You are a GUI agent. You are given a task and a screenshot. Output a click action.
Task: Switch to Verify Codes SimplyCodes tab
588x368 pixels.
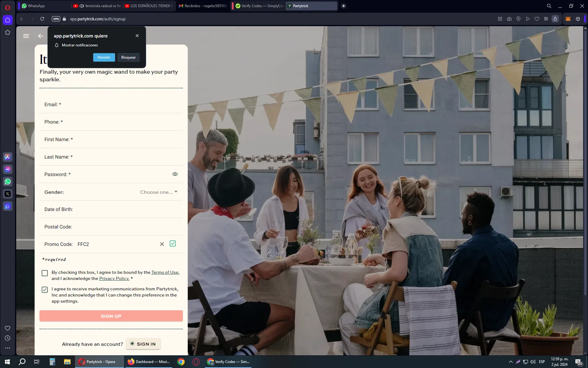coord(259,6)
